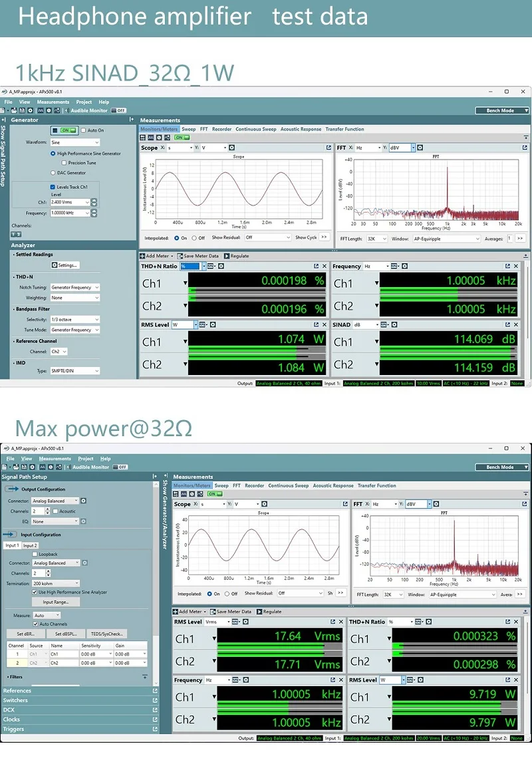Open the Measurements menu
This screenshot has height=758, width=532.
coord(52,102)
